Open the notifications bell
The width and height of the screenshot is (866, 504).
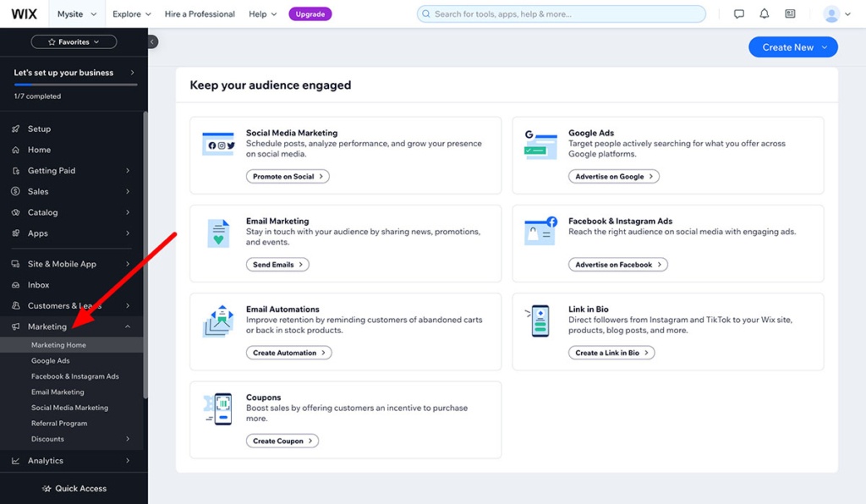point(764,13)
